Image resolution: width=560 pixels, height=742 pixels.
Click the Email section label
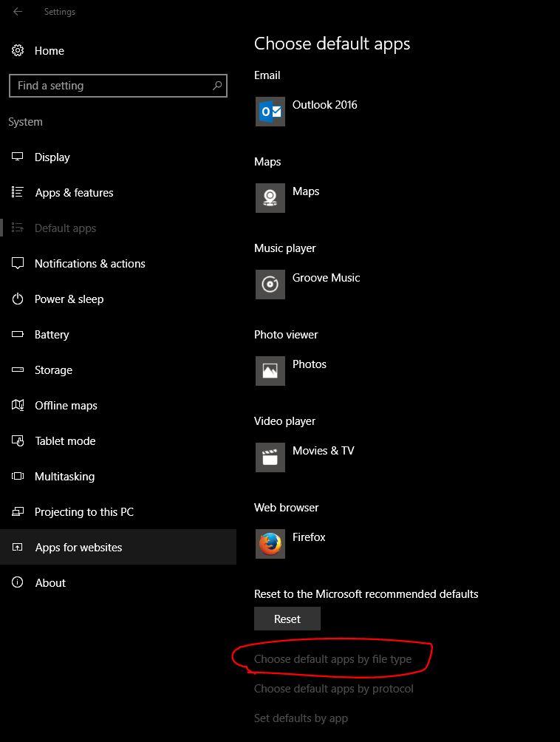pyautogui.click(x=267, y=75)
